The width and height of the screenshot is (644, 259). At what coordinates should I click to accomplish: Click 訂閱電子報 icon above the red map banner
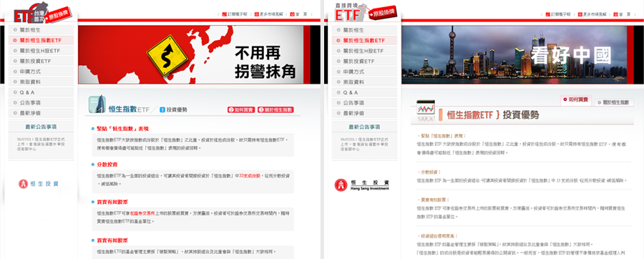click(224, 14)
